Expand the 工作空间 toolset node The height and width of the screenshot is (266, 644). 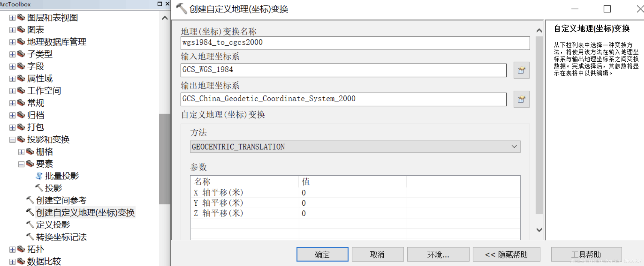(12, 91)
